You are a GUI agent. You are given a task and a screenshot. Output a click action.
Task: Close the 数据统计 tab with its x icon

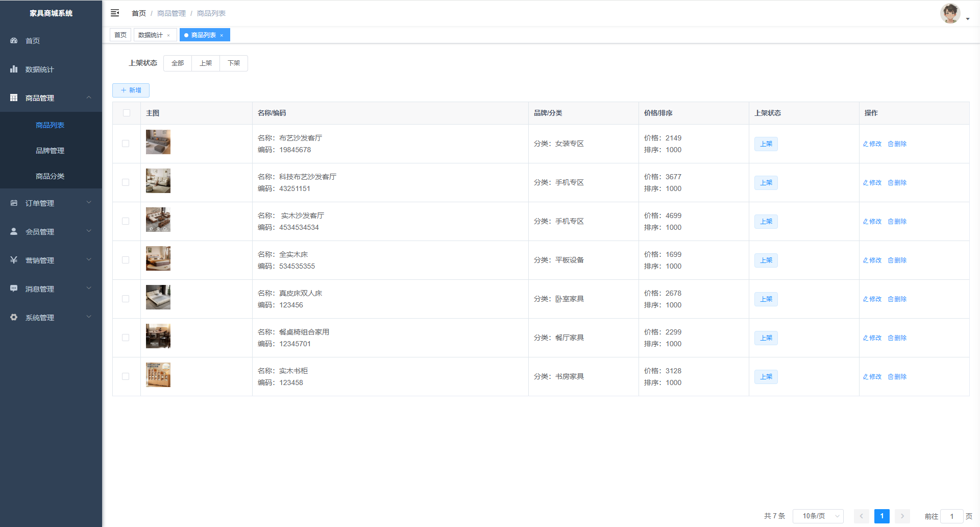click(168, 35)
